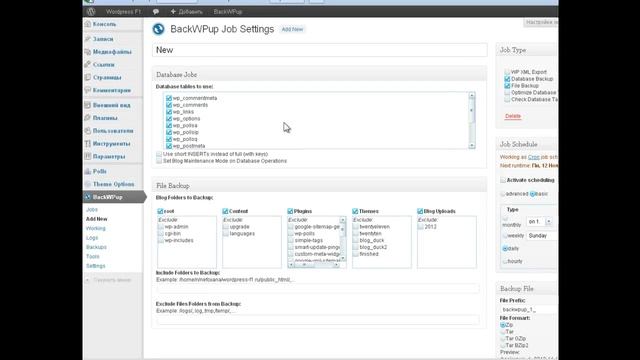This screenshot has height=360, width=640.
Task: Select the hourly schedule radio button
Action: pyautogui.click(x=505, y=261)
